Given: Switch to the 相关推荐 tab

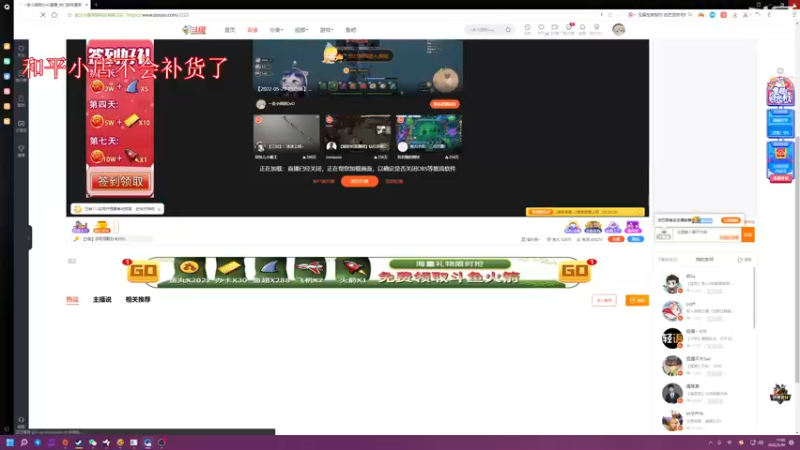Looking at the screenshot, I should (x=138, y=299).
